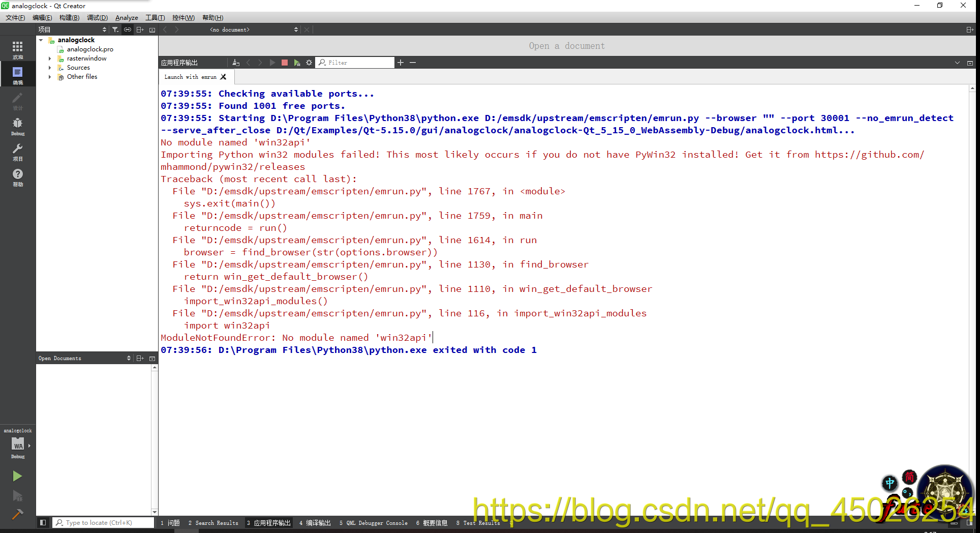Toggle synchronize with editor link icon
980x533 pixels.
point(127,29)
